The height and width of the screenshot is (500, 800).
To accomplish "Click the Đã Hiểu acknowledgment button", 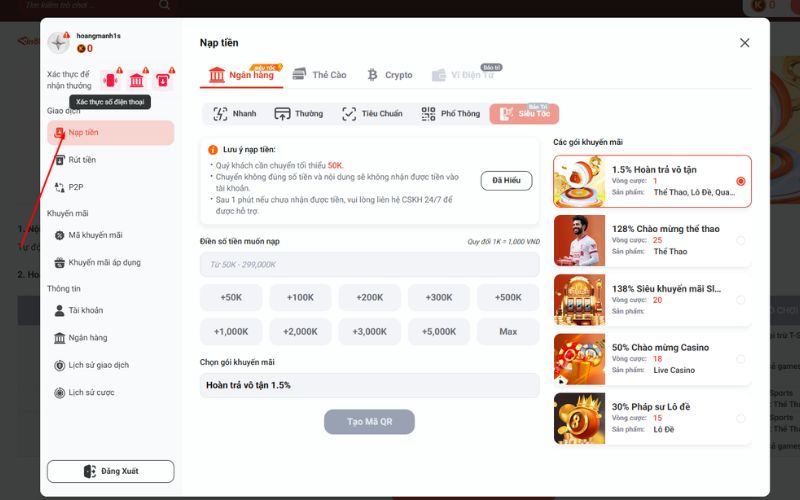I will (x=506, y=181).
